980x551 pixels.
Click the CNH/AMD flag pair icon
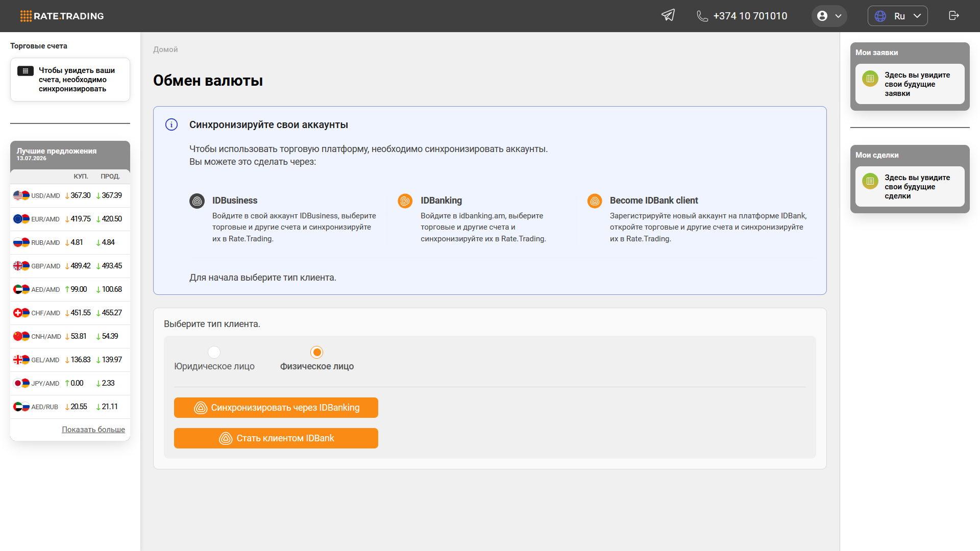click(x=21, y=336)
